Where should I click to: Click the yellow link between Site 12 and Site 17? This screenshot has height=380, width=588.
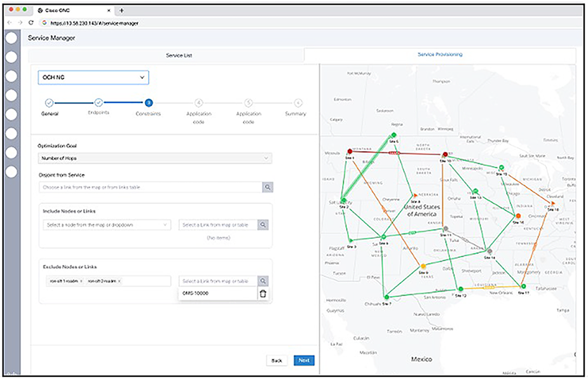click(489, 287)
